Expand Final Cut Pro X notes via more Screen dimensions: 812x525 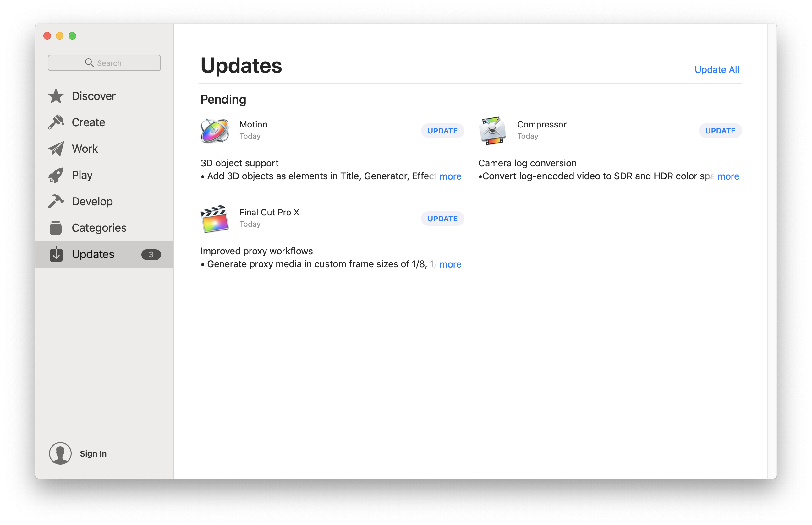[x=450, y=264]
